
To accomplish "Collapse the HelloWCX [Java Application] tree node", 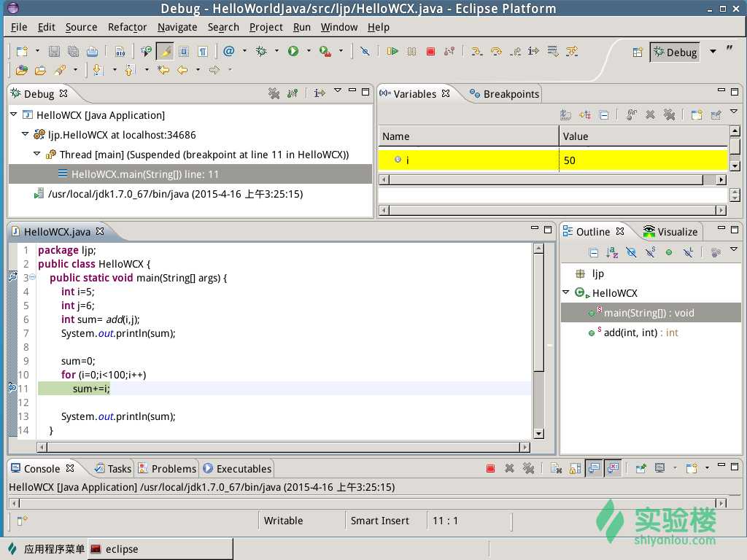I will point(14,114).
